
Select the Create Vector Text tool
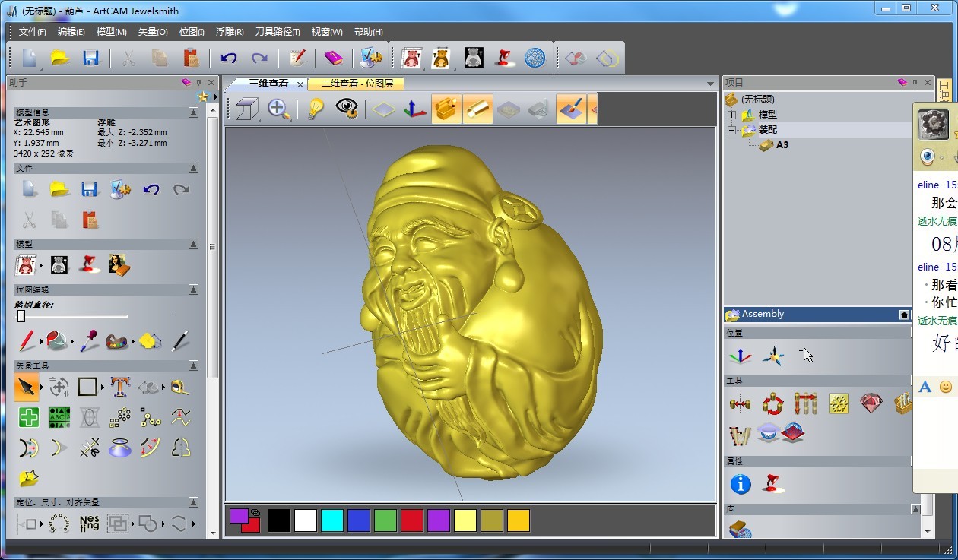(119, 388)
